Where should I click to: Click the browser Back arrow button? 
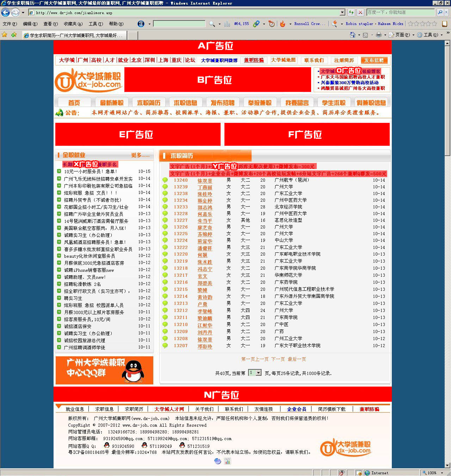coord(6,12)
